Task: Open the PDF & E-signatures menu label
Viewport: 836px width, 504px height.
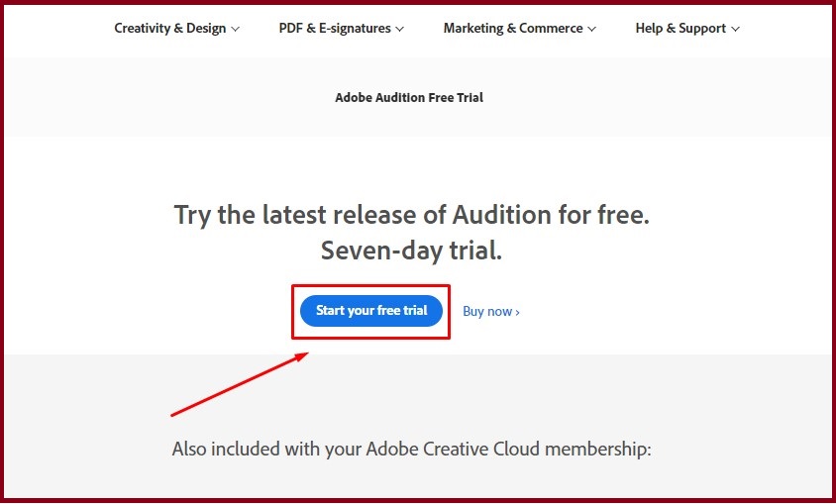Action: click(335, 29)
